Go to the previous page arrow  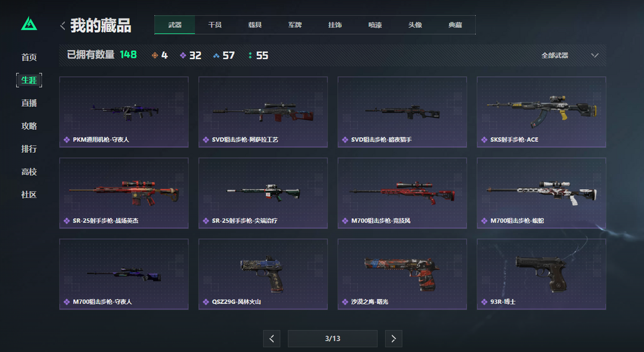(271, 338)
